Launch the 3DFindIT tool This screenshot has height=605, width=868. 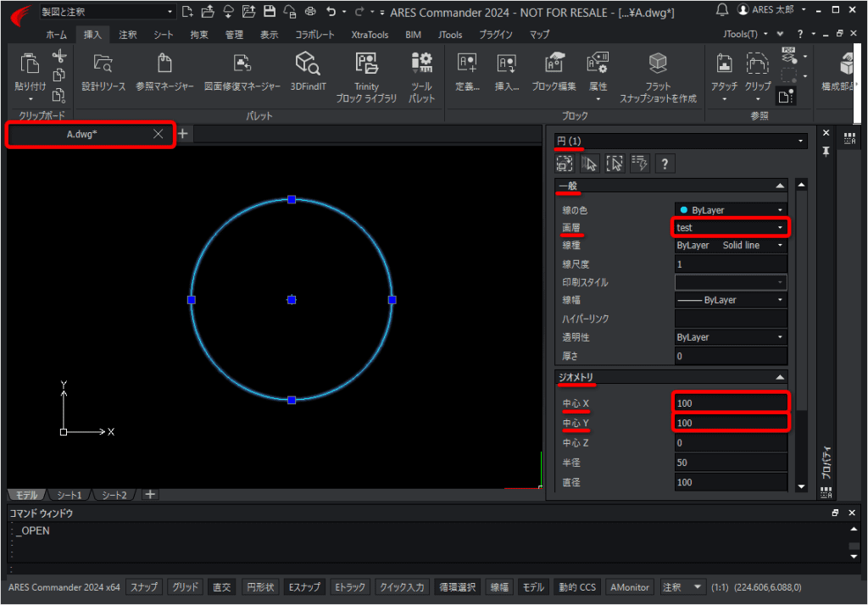[309, 72]
